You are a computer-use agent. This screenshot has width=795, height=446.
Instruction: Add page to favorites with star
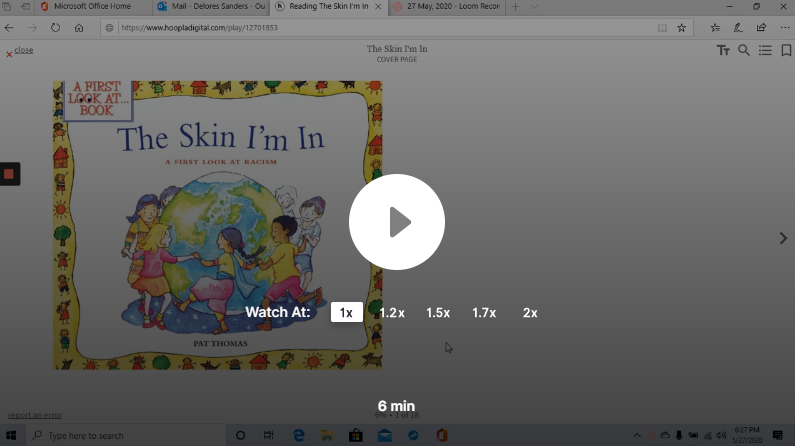click(681, 28)
